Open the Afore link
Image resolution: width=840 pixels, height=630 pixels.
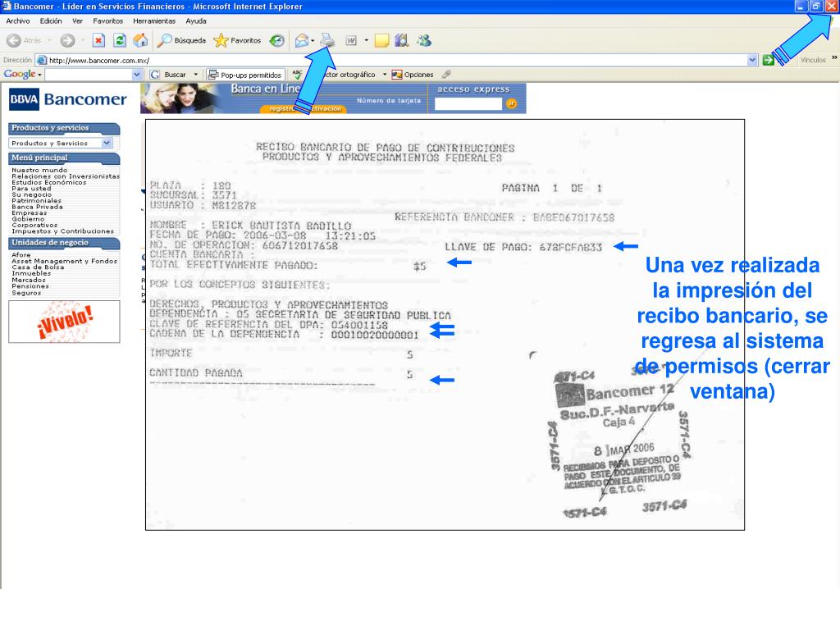click(21, 255)
